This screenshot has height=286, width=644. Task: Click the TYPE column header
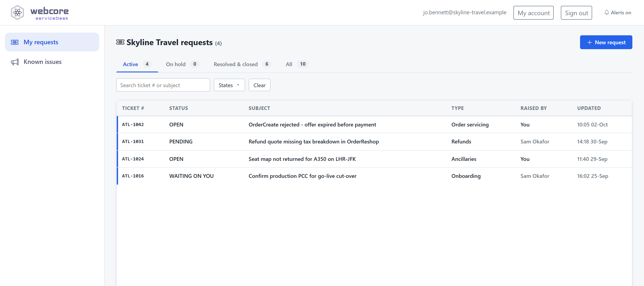[x=458, y=108]
